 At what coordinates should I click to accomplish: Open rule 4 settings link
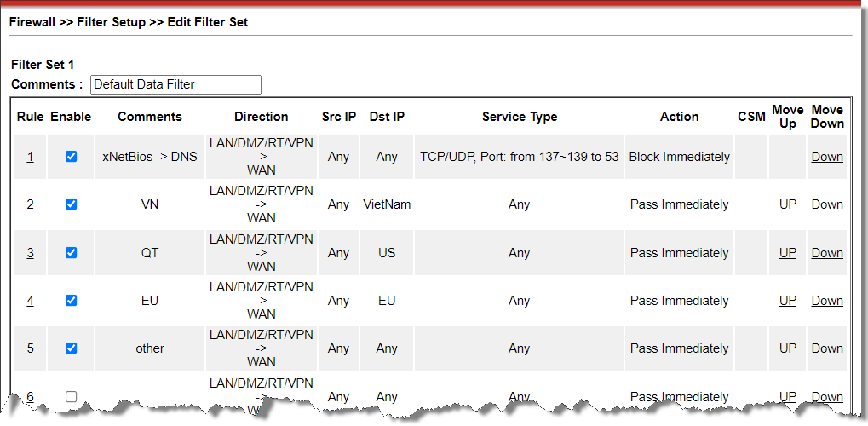[x=30, y=301]
